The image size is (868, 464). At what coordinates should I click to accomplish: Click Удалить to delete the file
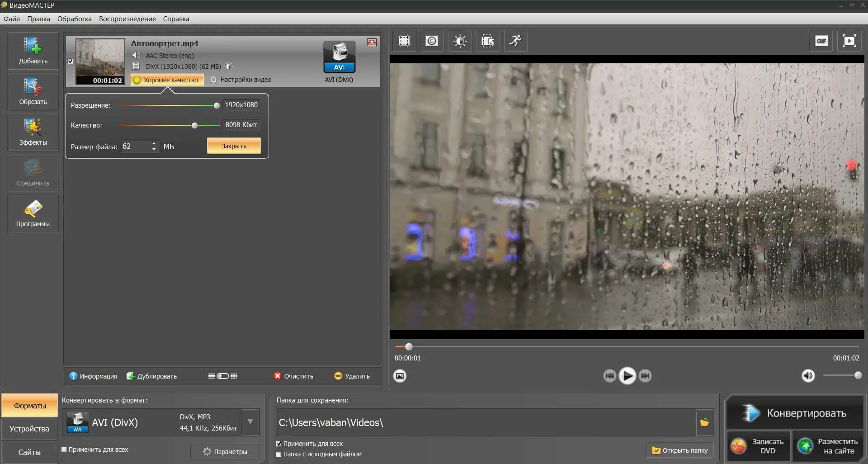352,376
